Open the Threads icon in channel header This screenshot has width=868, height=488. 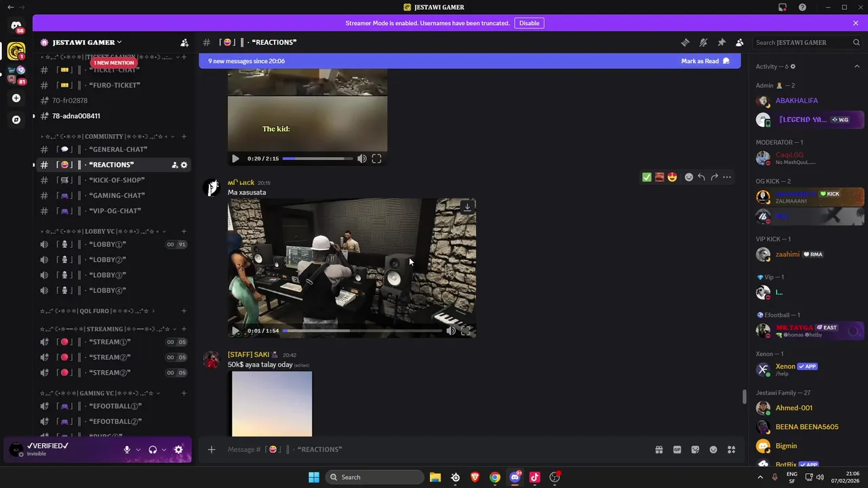[685, 42]
